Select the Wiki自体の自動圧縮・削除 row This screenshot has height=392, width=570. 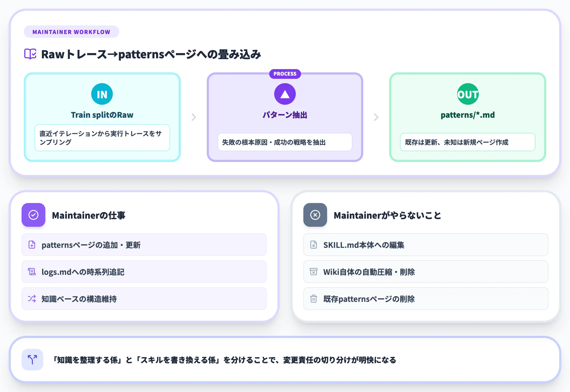(426, 272)
